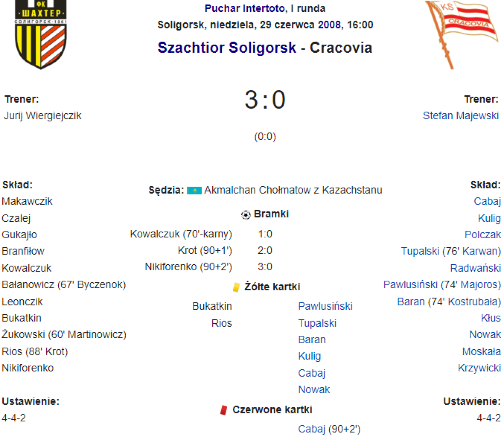Click Radwański in the Cracovia lineup
This screenshot has width=504, height=437.
point(475,268)
